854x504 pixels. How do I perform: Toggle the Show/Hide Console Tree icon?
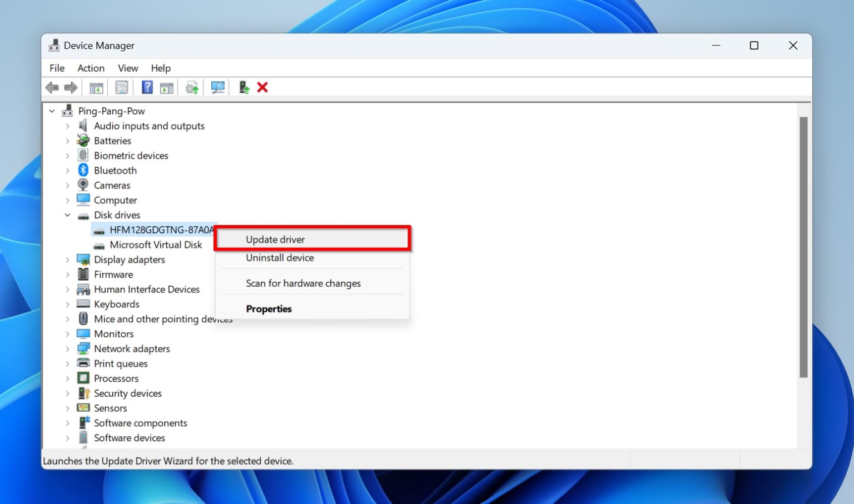96,87
